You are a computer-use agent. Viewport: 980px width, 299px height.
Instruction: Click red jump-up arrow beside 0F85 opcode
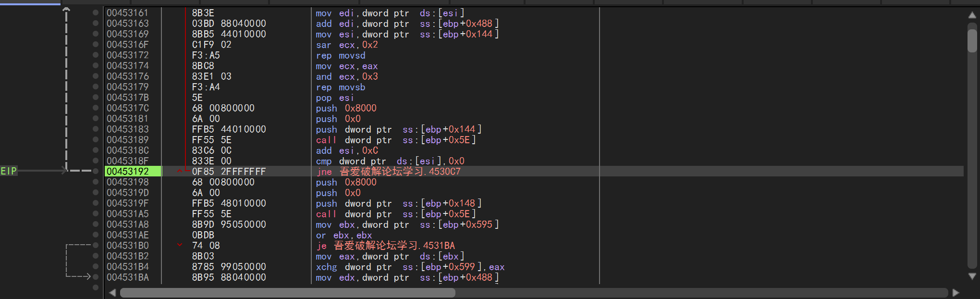180,171
